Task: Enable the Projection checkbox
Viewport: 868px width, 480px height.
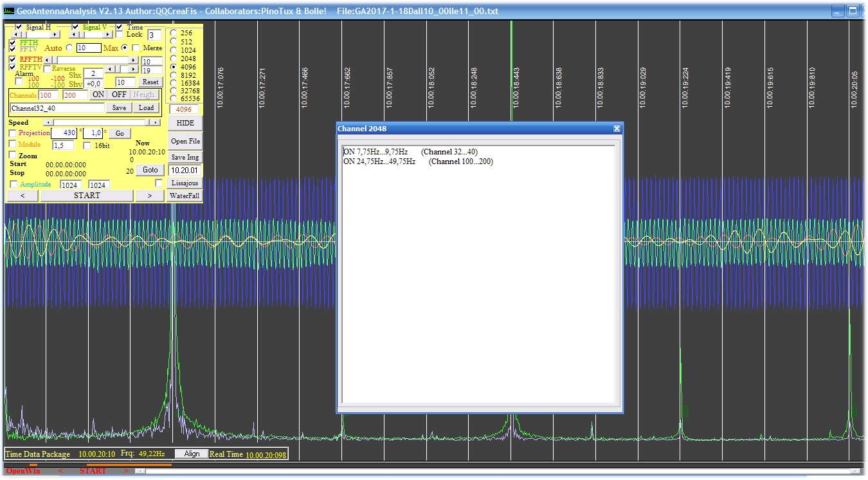Action: pos(13,133)
